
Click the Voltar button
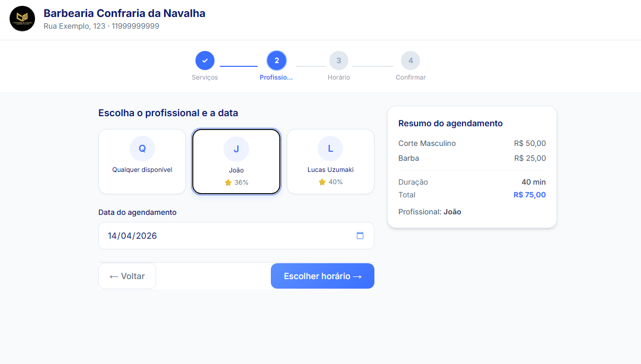pos(127,276)
